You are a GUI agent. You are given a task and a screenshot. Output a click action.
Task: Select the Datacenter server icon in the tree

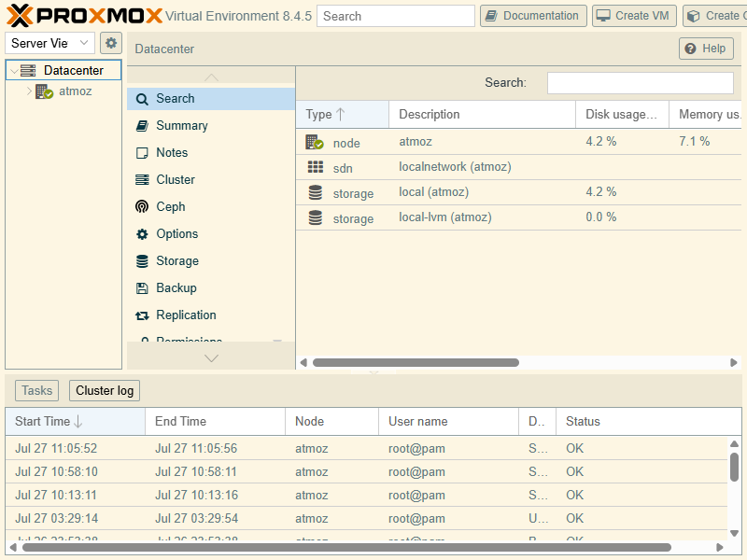click(28, 71)
